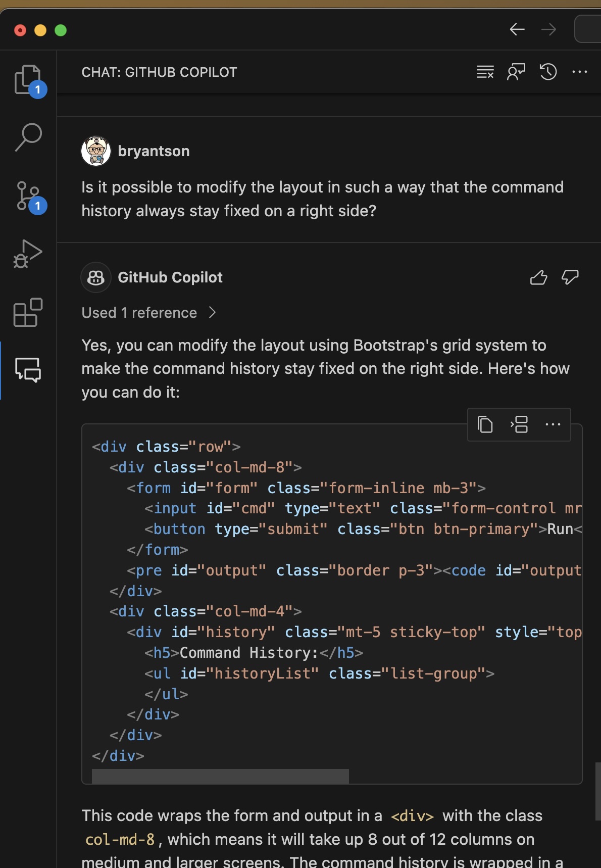The width and height of the screenshot is (601, 868).
Task: Click the '<div id="history"' code line
Action: (354, 632)
